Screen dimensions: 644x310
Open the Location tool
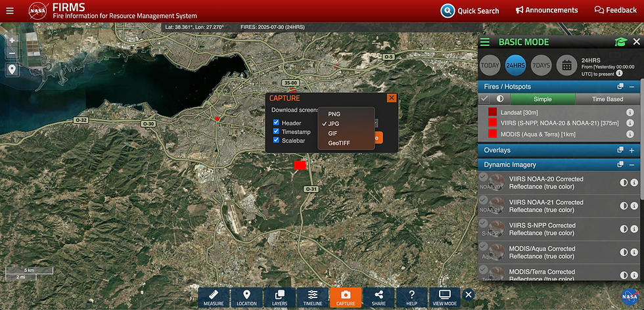pos(246,298)
